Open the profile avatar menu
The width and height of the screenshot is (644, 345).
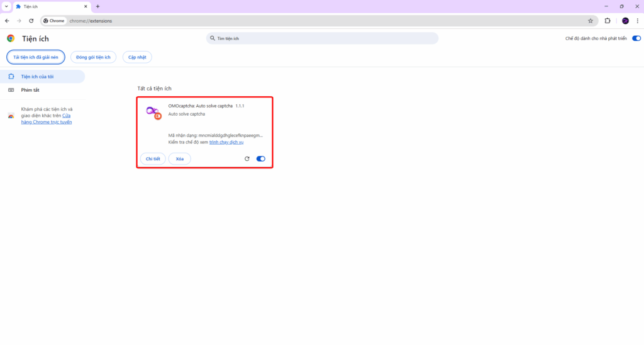pos(625,21)
